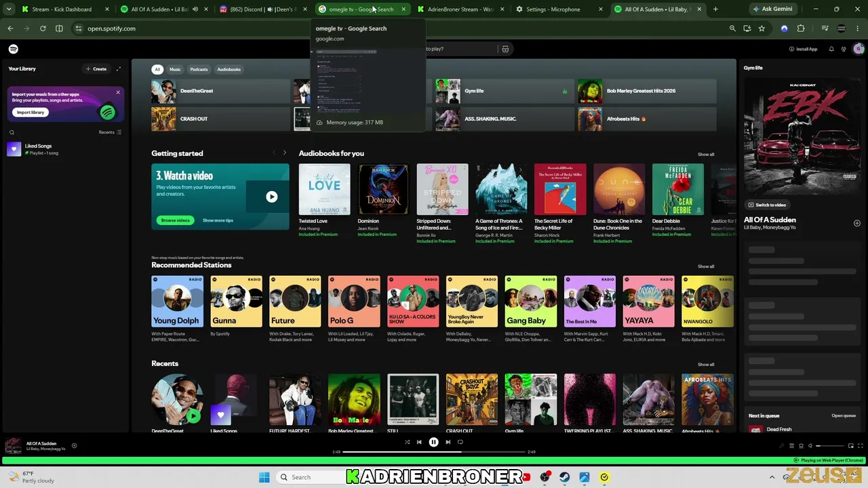Click the Show more tips link
Screen dimensions: 868x488
[218, 220]
